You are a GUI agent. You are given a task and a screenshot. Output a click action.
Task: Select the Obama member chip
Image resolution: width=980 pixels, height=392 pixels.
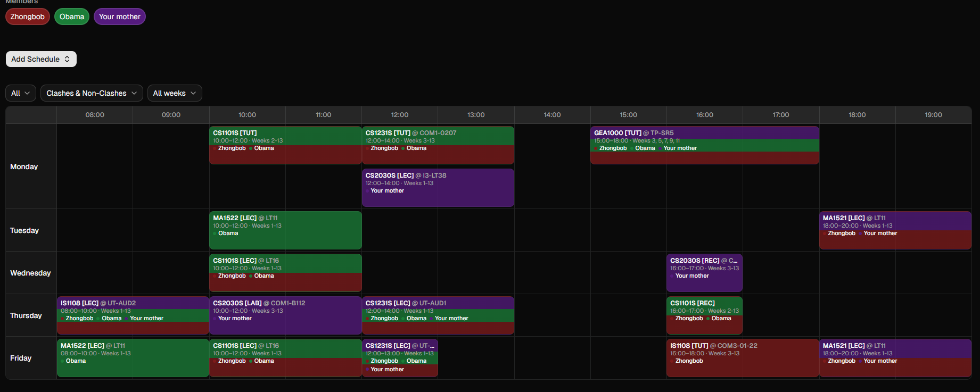(x=72, y=16)
